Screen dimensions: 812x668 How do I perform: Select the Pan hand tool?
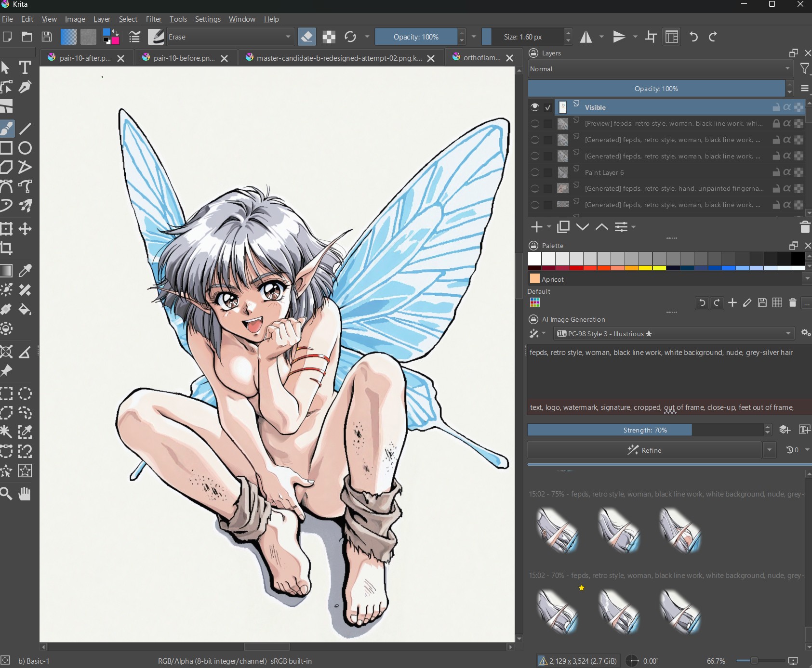tap(25, 494)
